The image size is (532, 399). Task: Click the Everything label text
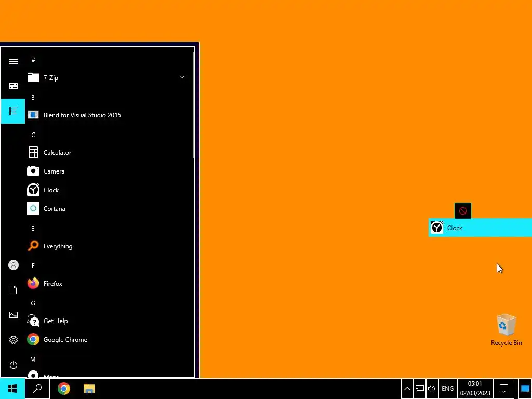[58, 246]
